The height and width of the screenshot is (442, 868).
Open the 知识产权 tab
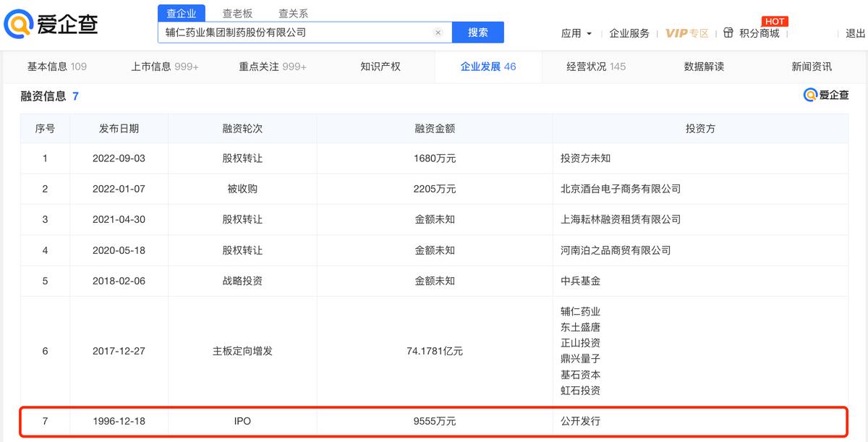coord(380,67)
